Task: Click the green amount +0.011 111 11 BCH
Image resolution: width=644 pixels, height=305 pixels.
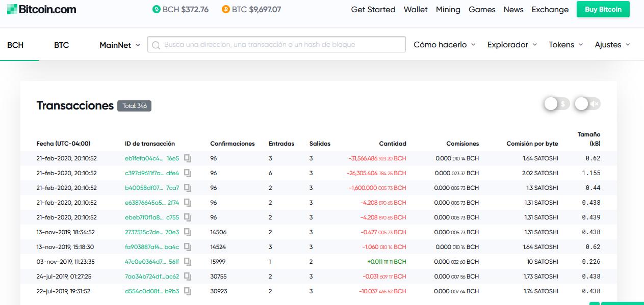Action: coord(387,262)
